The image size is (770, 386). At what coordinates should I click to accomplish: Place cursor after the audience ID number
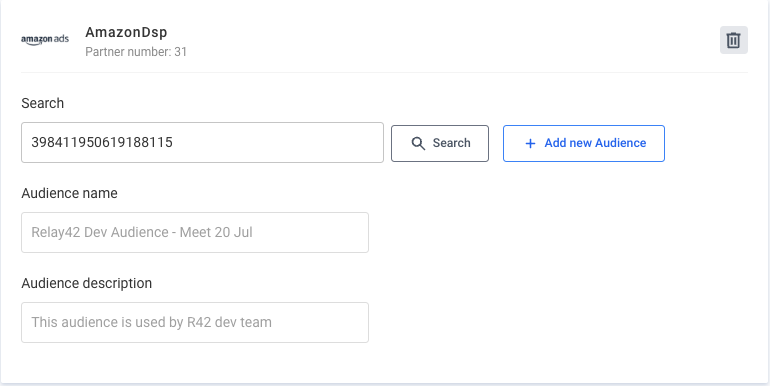click(x=174, y=142)
